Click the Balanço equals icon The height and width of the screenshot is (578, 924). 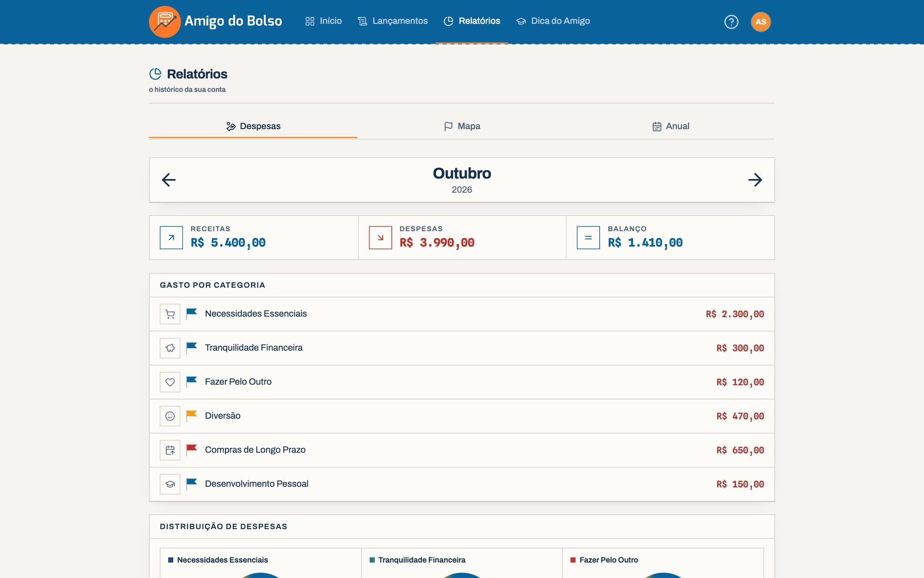tap(588, 238)
